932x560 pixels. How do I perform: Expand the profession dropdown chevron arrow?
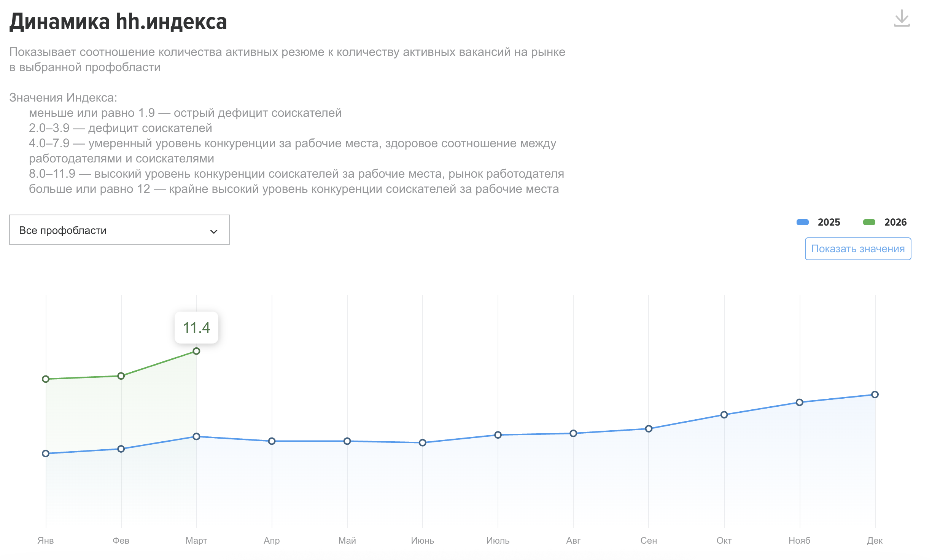(x=214, y=231)
